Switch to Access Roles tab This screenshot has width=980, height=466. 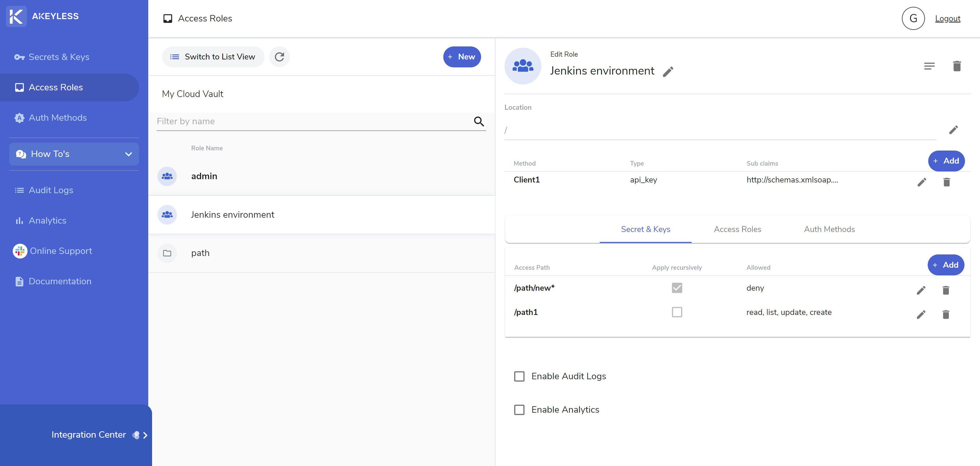[x=737, y=229]
